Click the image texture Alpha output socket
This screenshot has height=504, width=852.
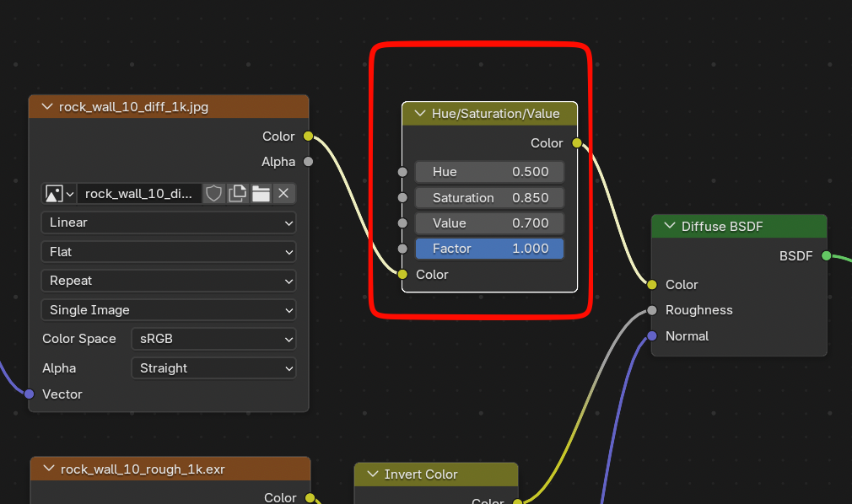308,161
